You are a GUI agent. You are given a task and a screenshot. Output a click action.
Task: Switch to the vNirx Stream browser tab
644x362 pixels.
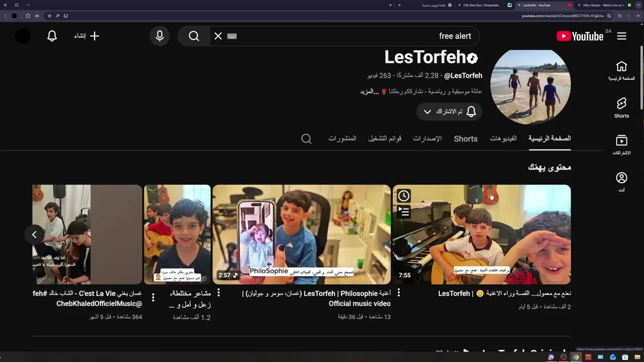[604, 5]
